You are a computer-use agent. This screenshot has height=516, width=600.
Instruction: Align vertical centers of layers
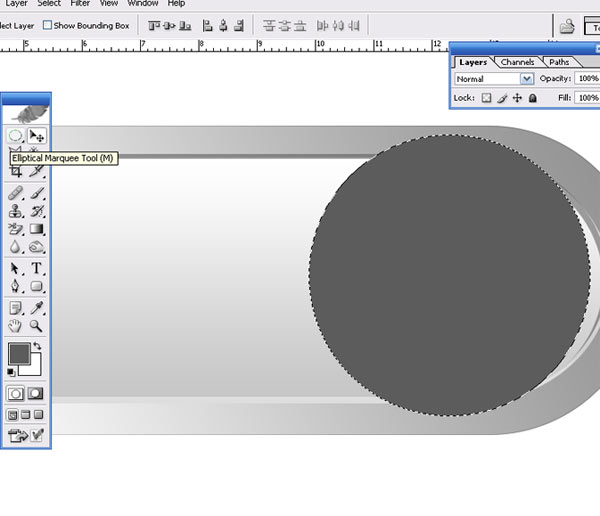tap(169, 26)
